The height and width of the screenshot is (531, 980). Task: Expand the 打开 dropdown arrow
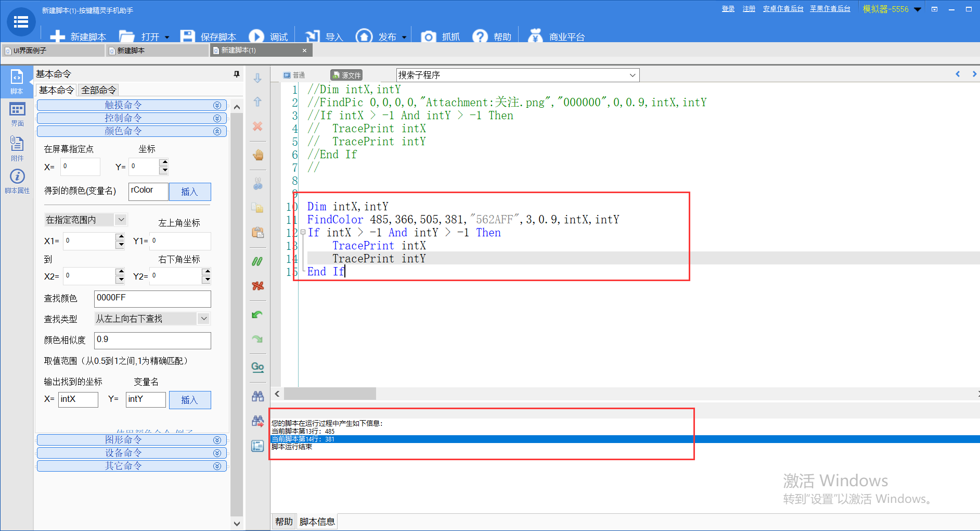(x=167, y=37)
